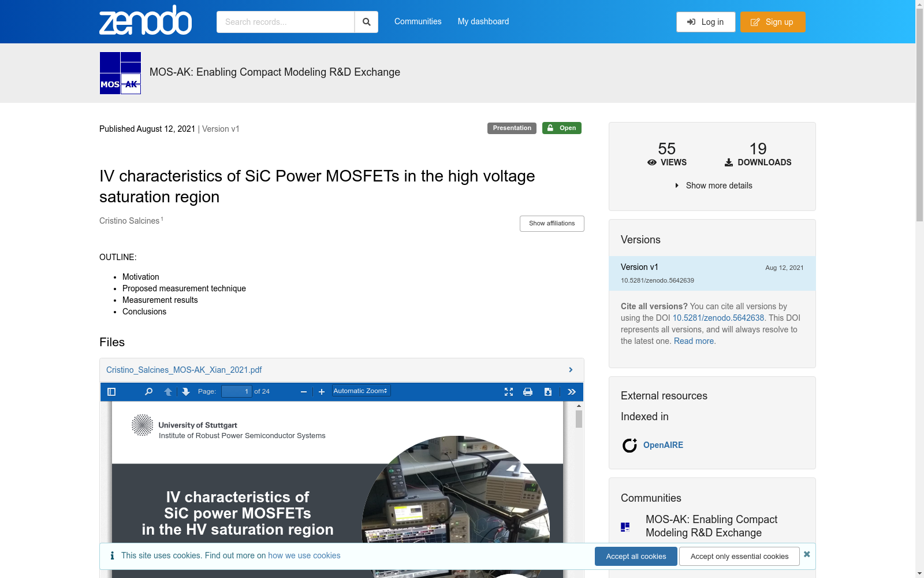The image size is (924, 578).
Task: Click the Open access badge
Action: [x=562, y=128]
